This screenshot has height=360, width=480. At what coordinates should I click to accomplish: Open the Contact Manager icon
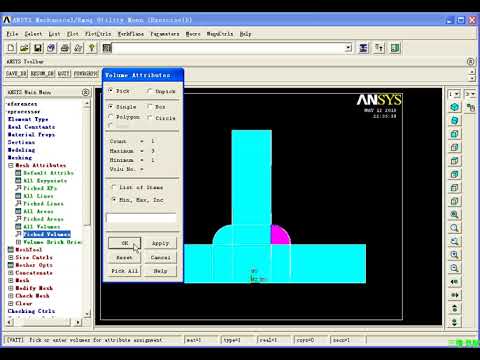(x=395, y=48)
